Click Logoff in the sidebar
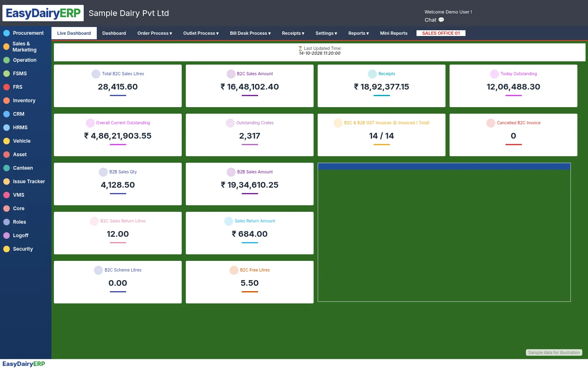Viewport: 588px width, 368px height. (21, 236)
